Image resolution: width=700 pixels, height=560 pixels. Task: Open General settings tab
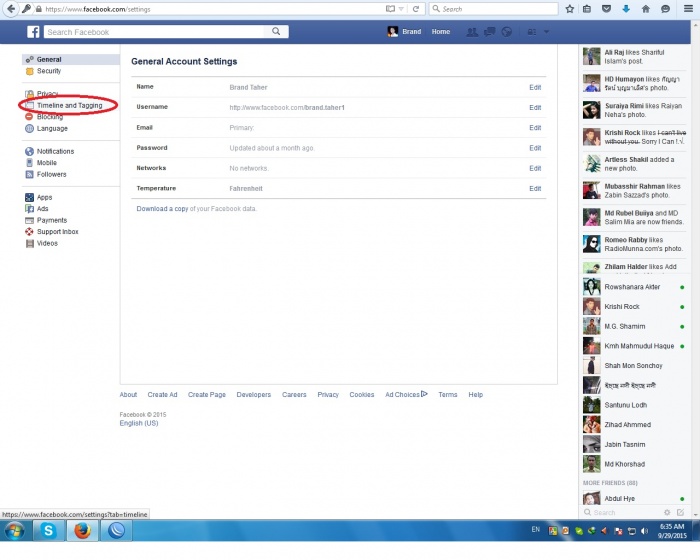point(71,59)
